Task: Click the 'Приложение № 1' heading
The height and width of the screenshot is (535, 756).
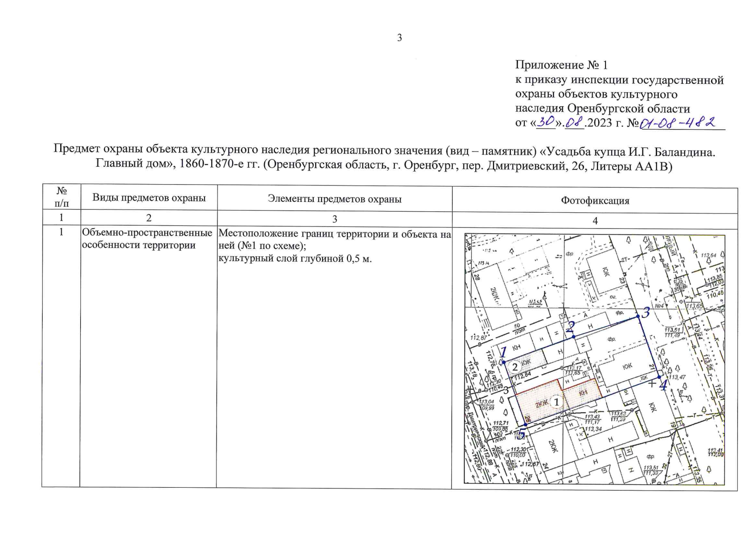Action: point(561,65)
